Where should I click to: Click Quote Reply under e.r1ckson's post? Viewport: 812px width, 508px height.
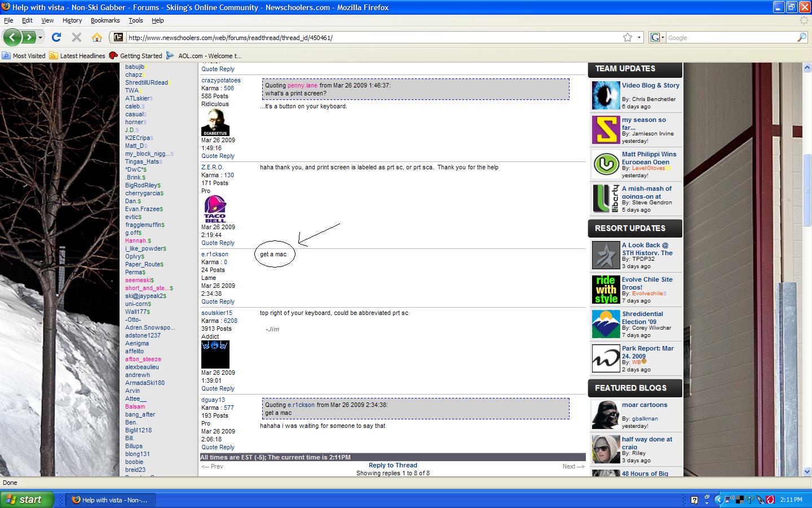(218, 301)
